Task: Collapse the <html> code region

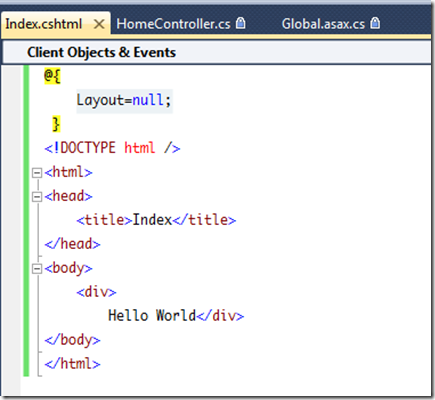Action: 37,173
